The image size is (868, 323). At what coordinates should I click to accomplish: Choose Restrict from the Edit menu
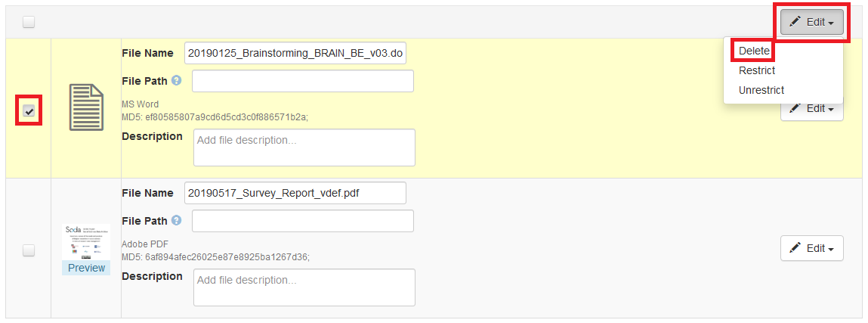pos(757,70)
